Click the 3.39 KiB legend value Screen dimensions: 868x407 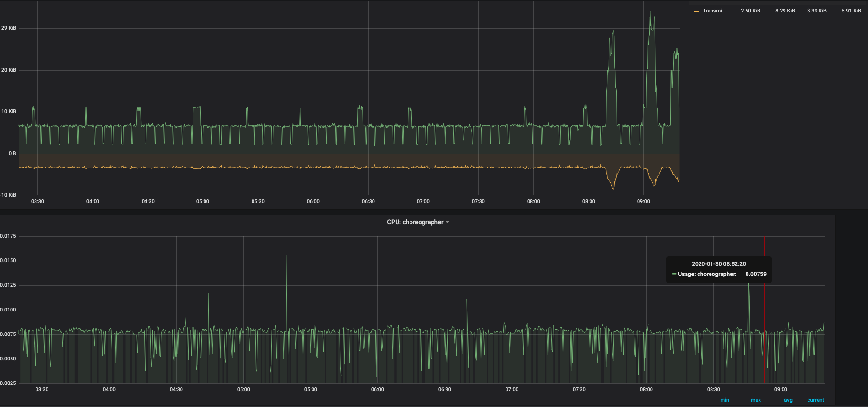817,11
